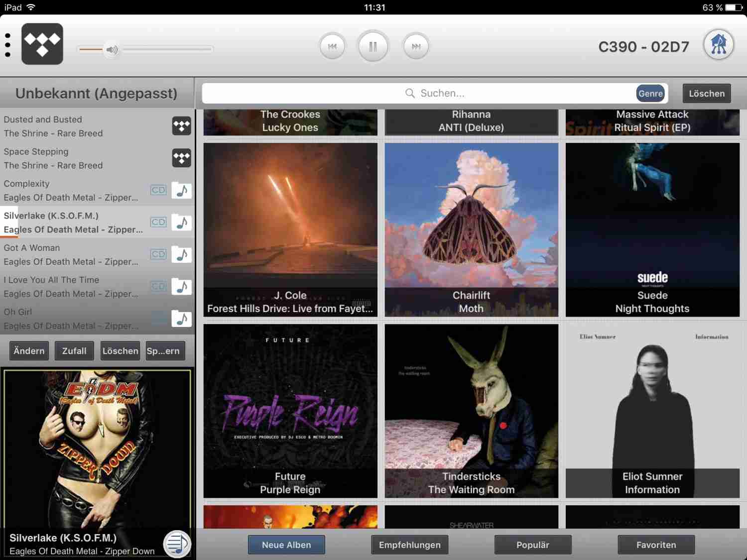The height and width of the screenshot is (560, 747).
Task: Open Suede Night Thoughts album
Action: click(x=652, y=230)
